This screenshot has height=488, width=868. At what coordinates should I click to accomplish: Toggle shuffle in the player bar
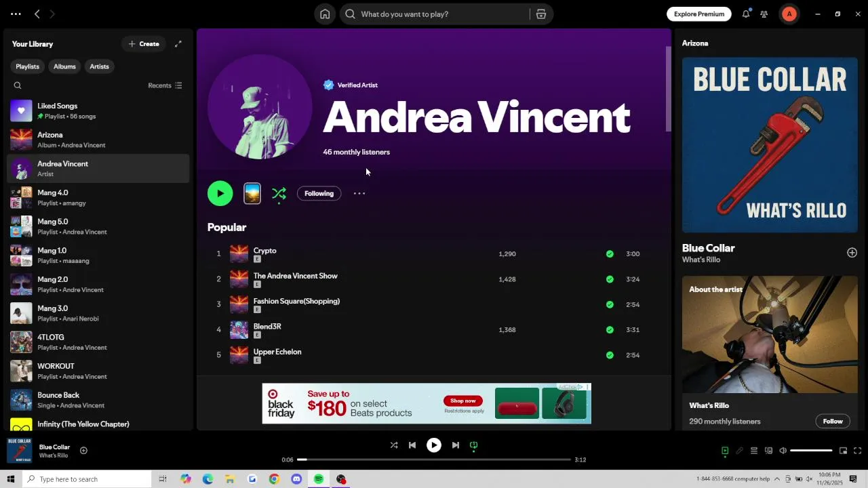394,445
